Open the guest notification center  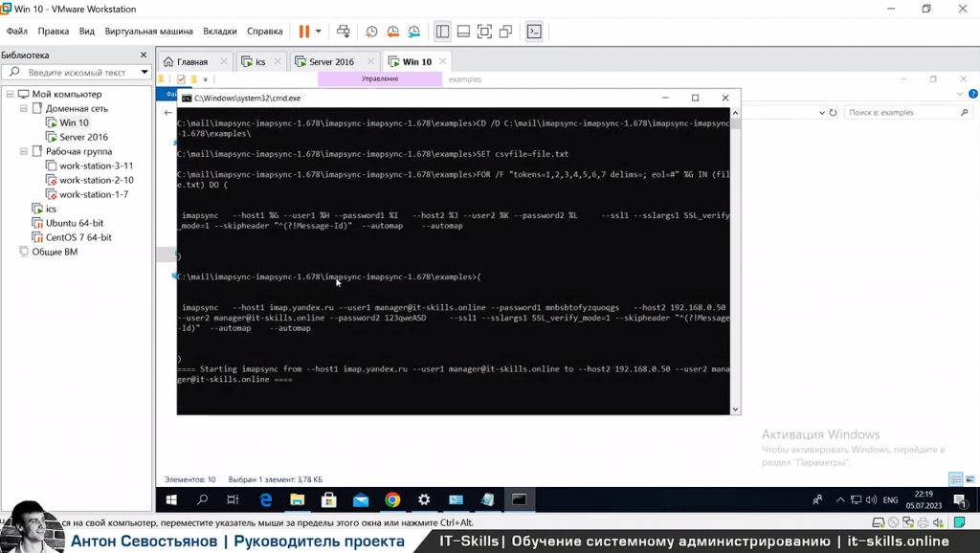(961, 499)
